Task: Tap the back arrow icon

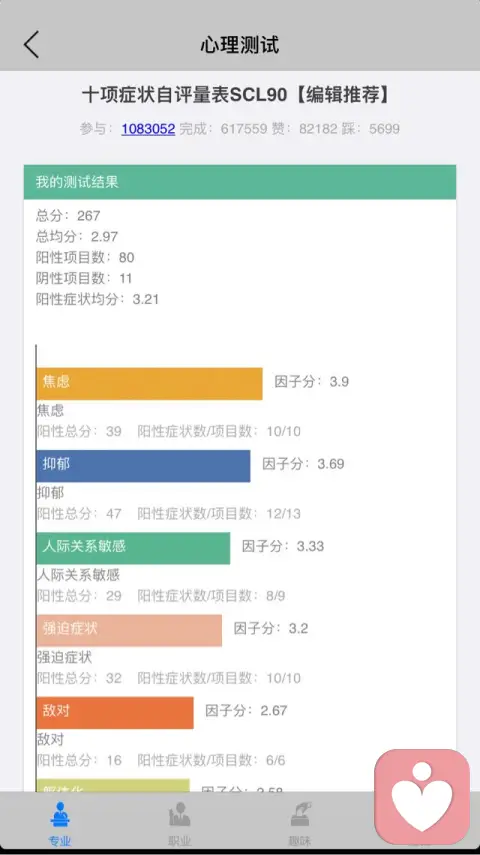Action: point(31,44)
